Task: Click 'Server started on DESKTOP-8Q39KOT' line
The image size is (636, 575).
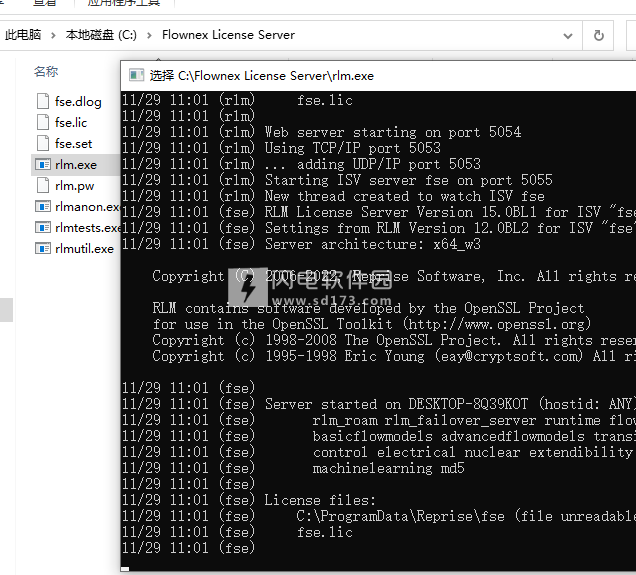Action: click(450, 404)
